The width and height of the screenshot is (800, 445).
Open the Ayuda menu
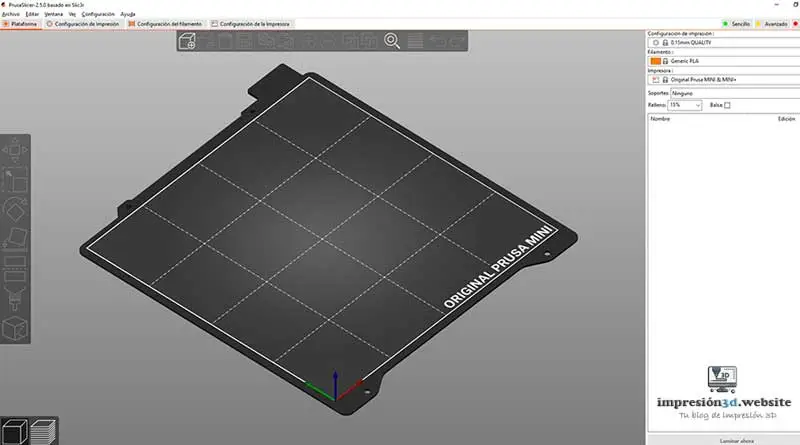click(x=128, y=14)
